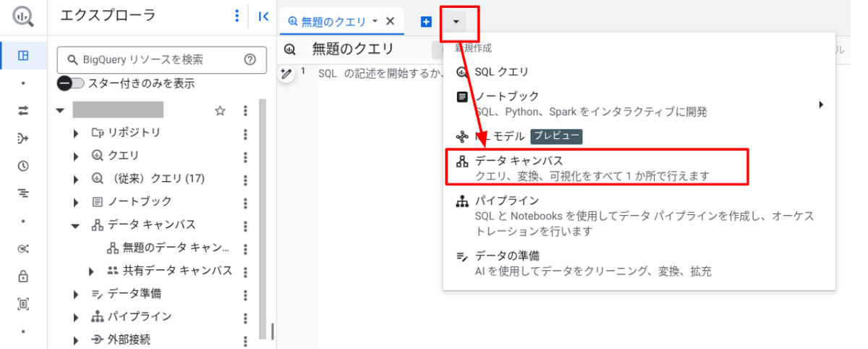The height and width of the screenshot is (349, 868).
Task: Open the three-dot menu for リポジトリ
Action: coord(245,134)
